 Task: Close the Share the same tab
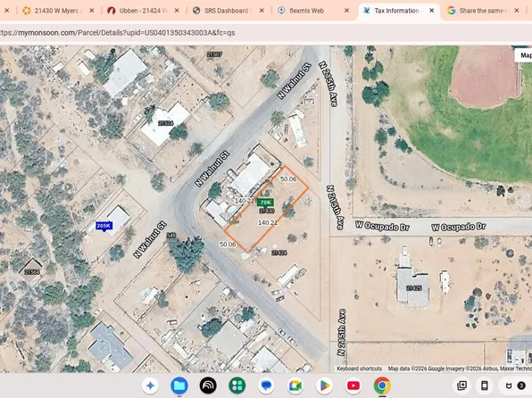(x=517, y=11)
